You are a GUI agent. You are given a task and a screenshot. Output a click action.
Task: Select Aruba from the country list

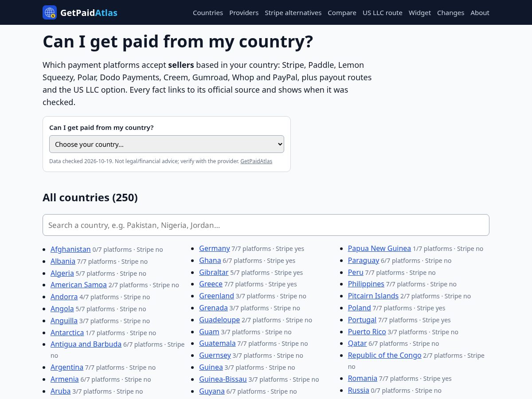click(x=60, y=391)
